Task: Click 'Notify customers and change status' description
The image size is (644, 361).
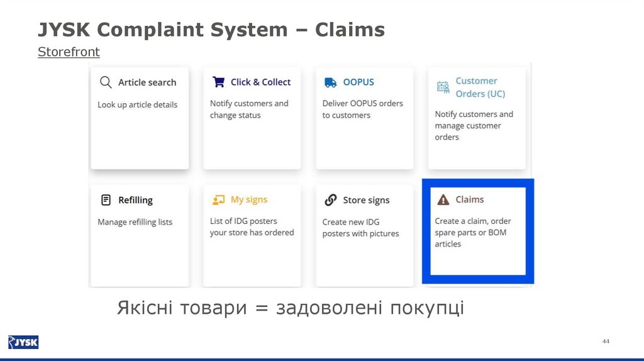Action: tap(249, 109)
